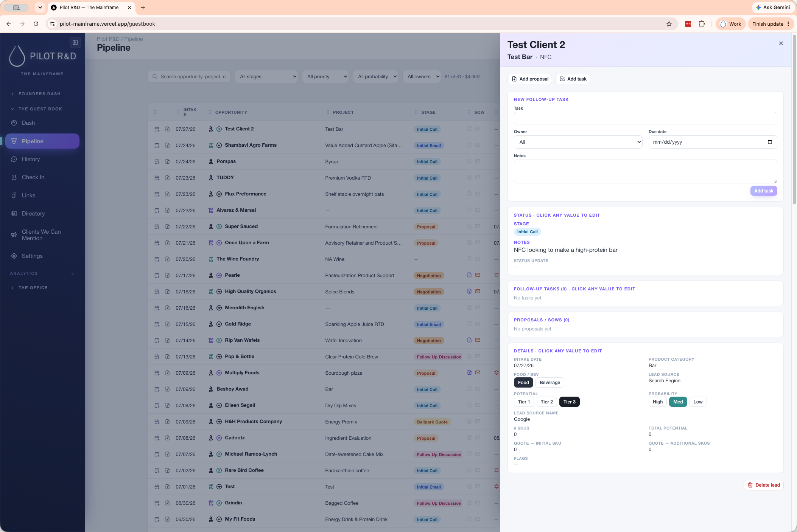The height and width of the screenshot is (532, 797).
Task: Click the Initial Call stage badge in panel
Action: tap(528, 232)
